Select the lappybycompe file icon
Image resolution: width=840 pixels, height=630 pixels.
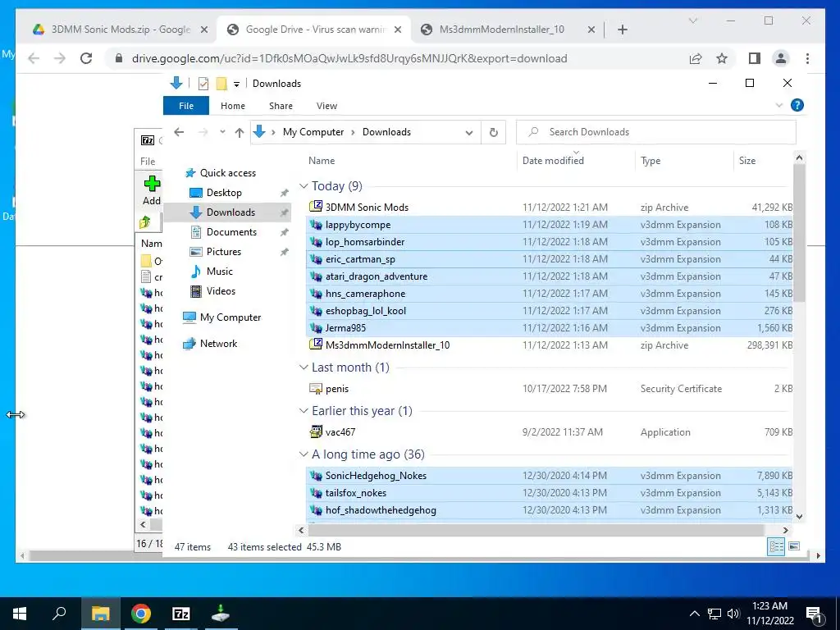click(x=316, y=225)
